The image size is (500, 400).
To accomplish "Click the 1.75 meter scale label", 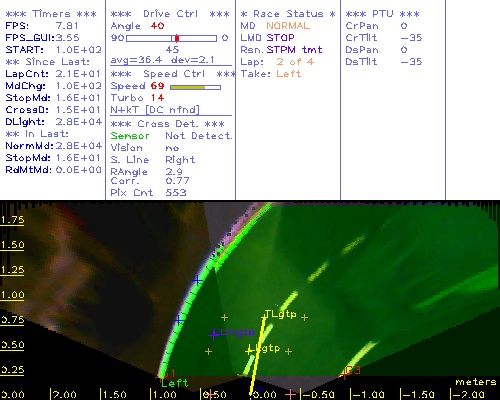I will (x=12, y=220).
